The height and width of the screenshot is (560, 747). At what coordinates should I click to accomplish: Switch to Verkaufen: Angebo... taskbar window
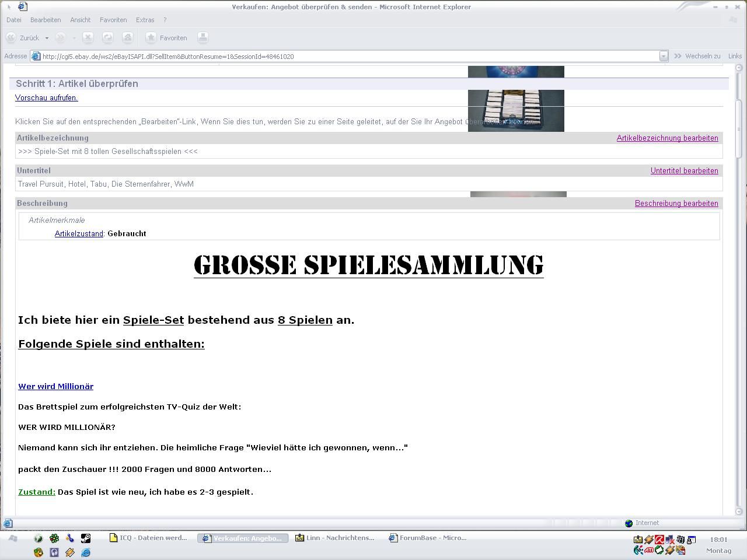pos(243,538)
